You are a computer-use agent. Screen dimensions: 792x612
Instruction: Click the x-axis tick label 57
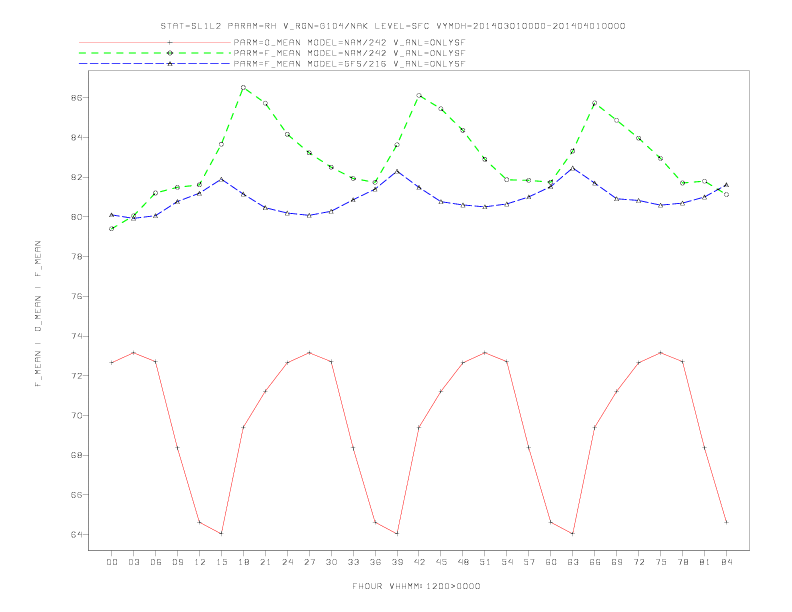click(529, 562)
